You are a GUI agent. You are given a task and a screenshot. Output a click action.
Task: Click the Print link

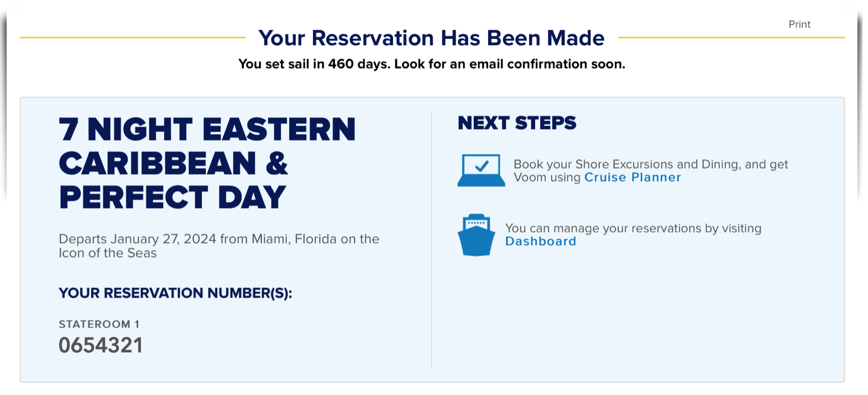[x=799, y=24]
